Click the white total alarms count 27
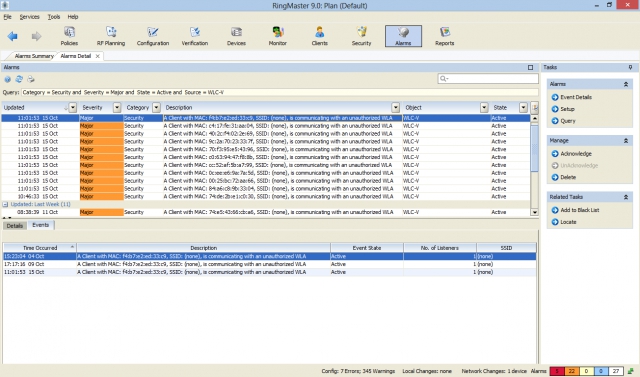 pyautogui.click(x=616, y=371)
